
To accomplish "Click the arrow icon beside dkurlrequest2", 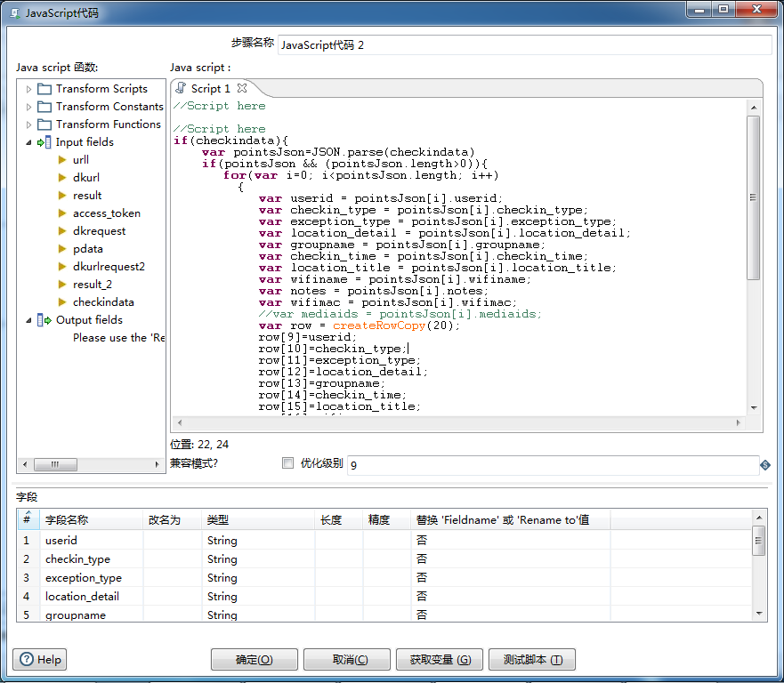I will point(62,266).
